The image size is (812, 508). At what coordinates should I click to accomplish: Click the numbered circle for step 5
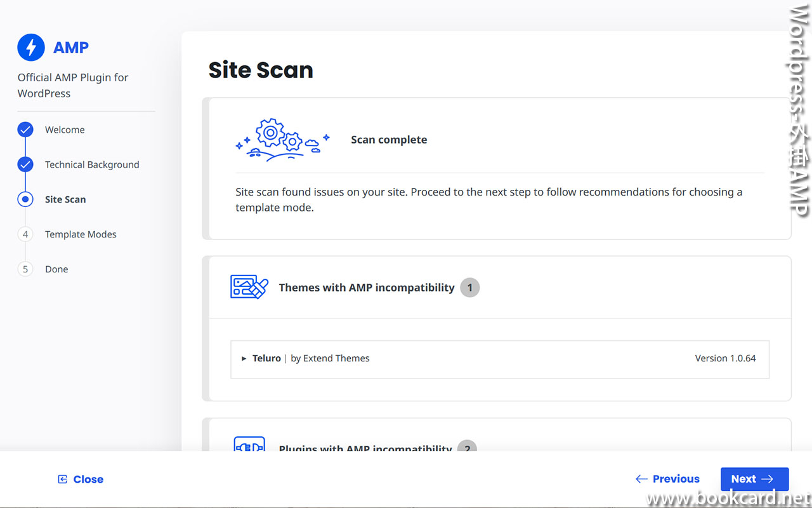pyautogui.click(x=25, y=269)
